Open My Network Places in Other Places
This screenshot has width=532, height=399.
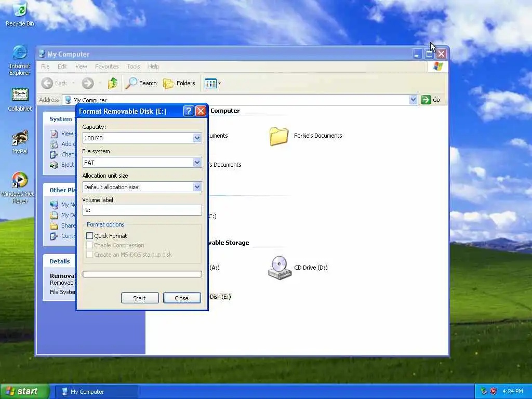63,205
